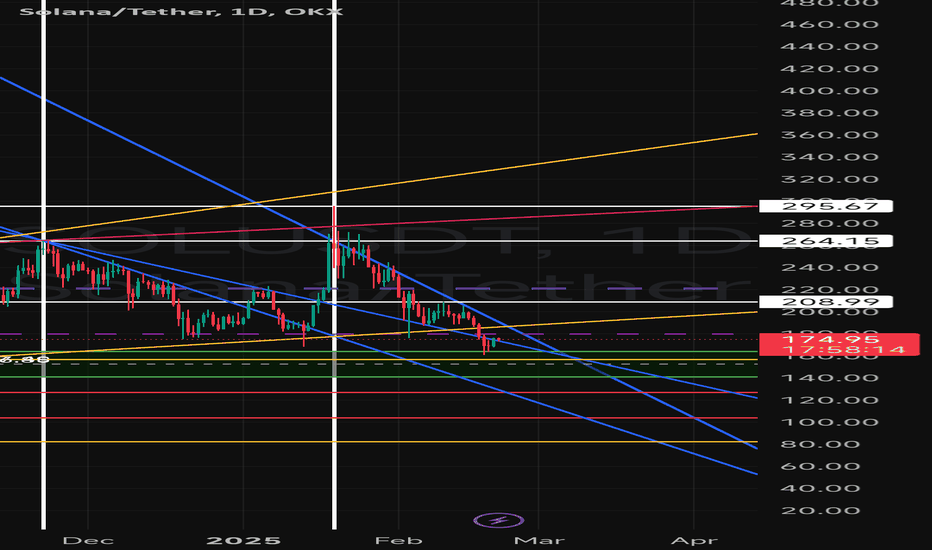932x550 pixels.
Task: Click the 40.00 price axis value
Action: tap(820, 488)
